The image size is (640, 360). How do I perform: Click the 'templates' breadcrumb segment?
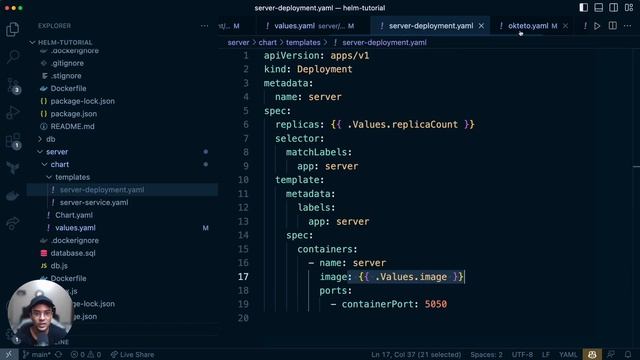[303, 42]
